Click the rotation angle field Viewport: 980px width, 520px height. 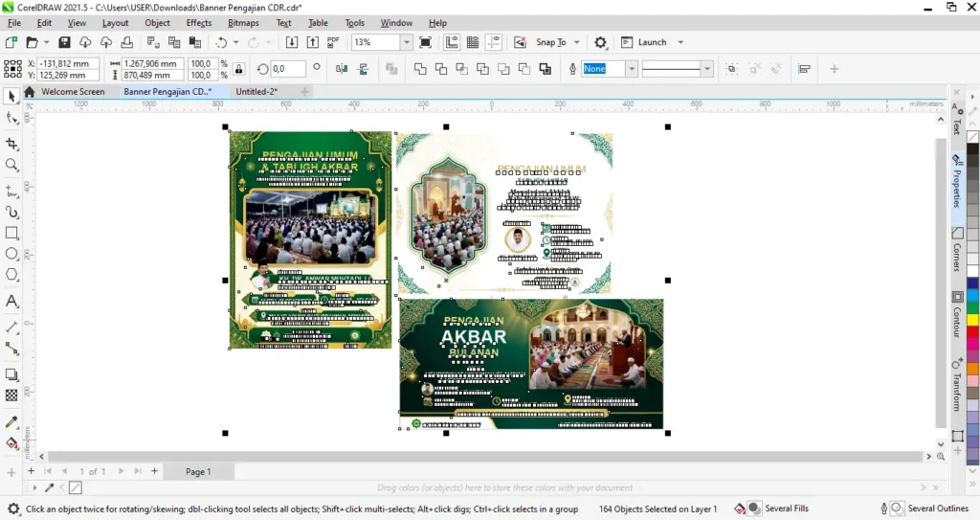tap(287, 69)
